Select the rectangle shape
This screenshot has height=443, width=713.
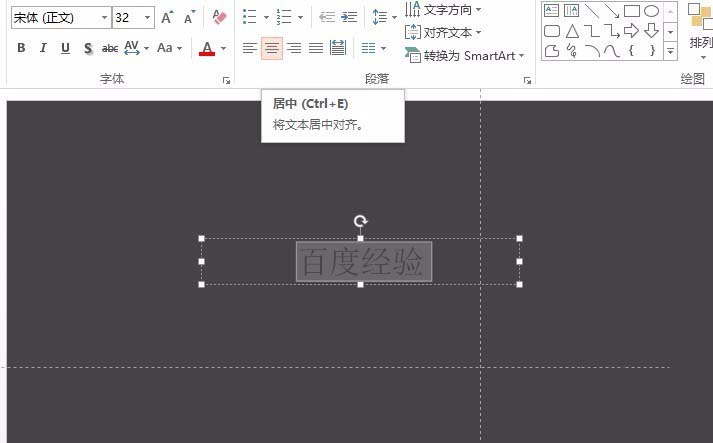point(632,10)
